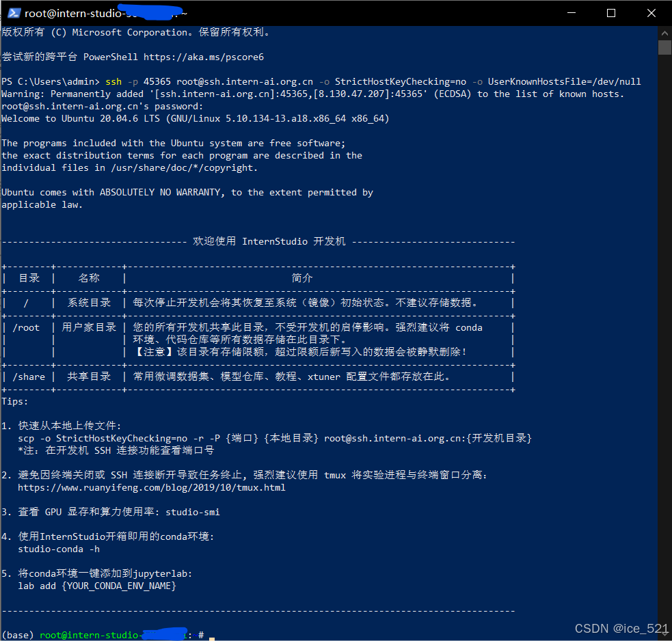Maximize the PowerShell terminal window
This screenshot has width=672, height=641.
[611, 13]
